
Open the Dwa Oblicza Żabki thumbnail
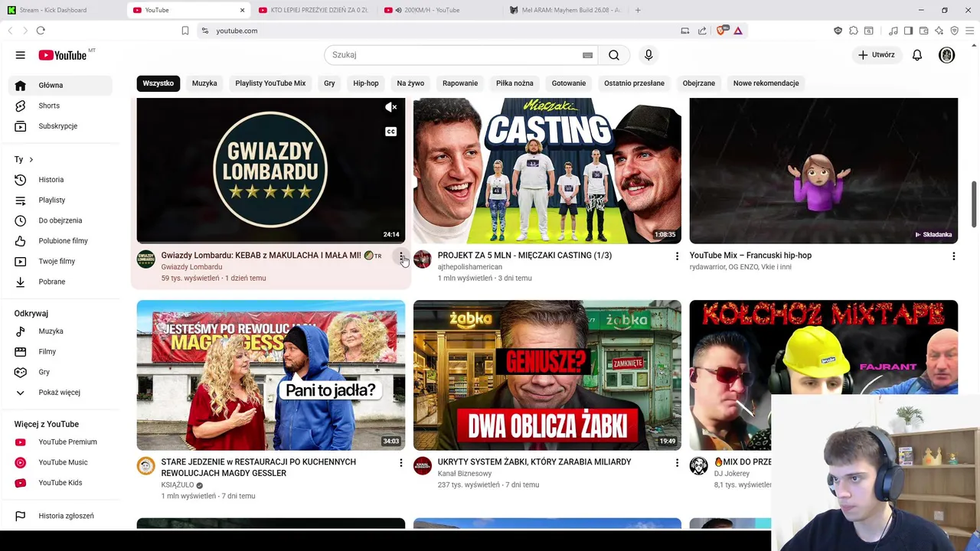pyautogui.click(x=547, y=375)
